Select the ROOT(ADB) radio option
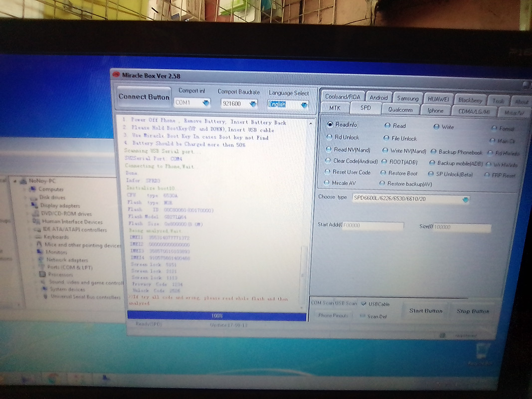The image size is (532, 399). 399,162
